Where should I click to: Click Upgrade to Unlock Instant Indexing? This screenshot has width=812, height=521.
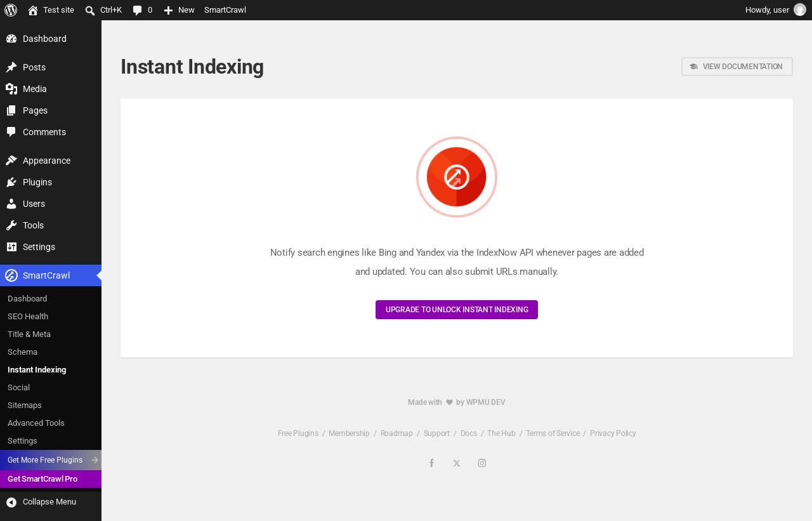[x=457, y=310]
